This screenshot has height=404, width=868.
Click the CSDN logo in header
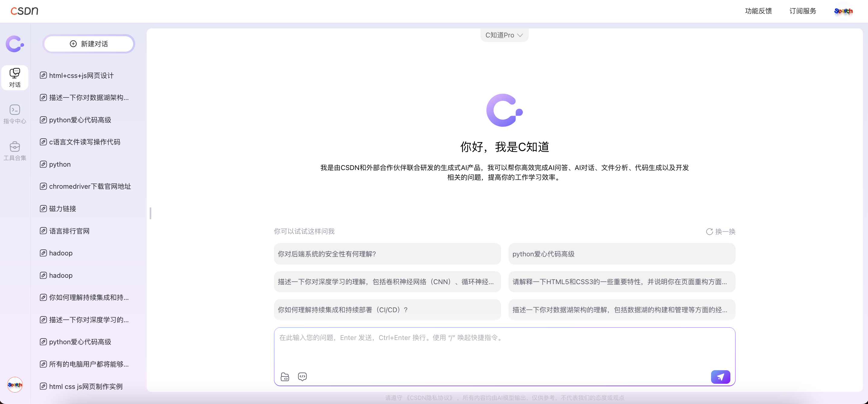24,11
